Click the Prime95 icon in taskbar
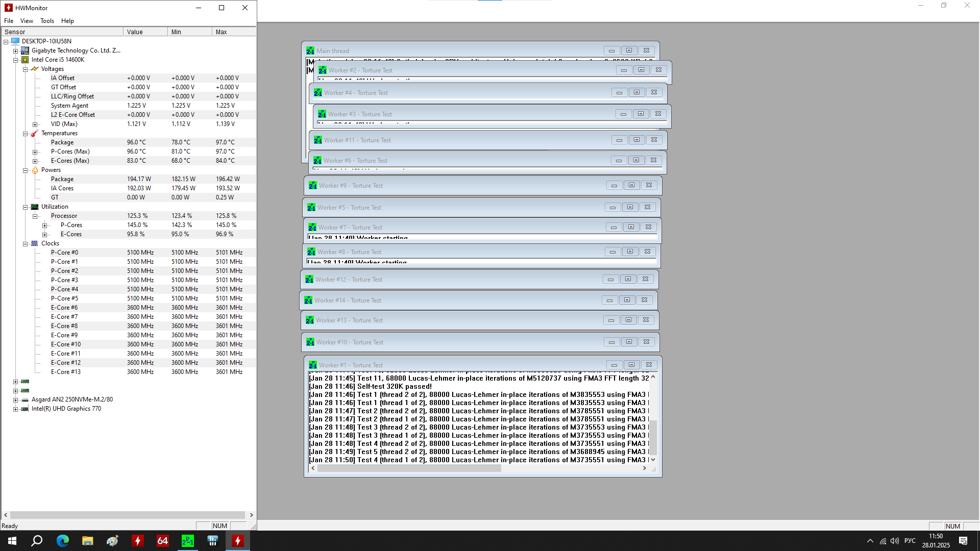The width and height of the screenshot is (980, 551). point(188,541)
